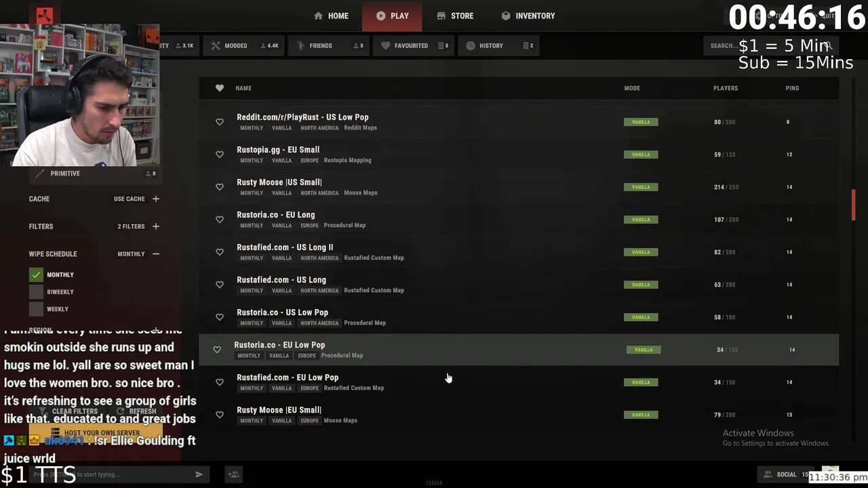Favourite the Rustoria.co EU Long server

[219, 220]
